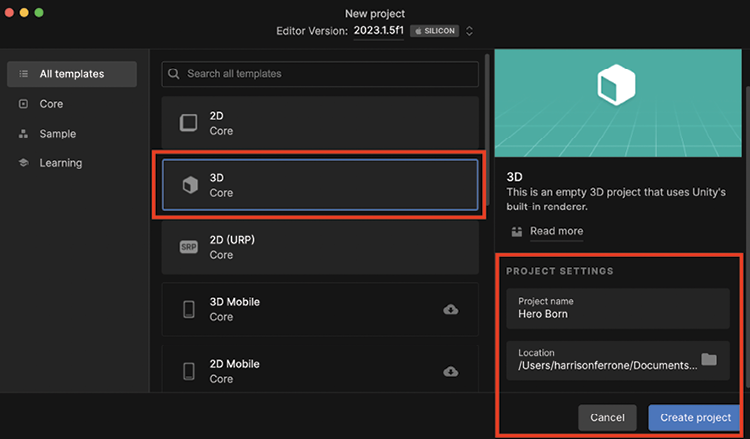Image resolution: width=750 pixels, height=439 pixels.
Task: Click the 3D Mobile phone icon
Action: (x=189, y=309)
